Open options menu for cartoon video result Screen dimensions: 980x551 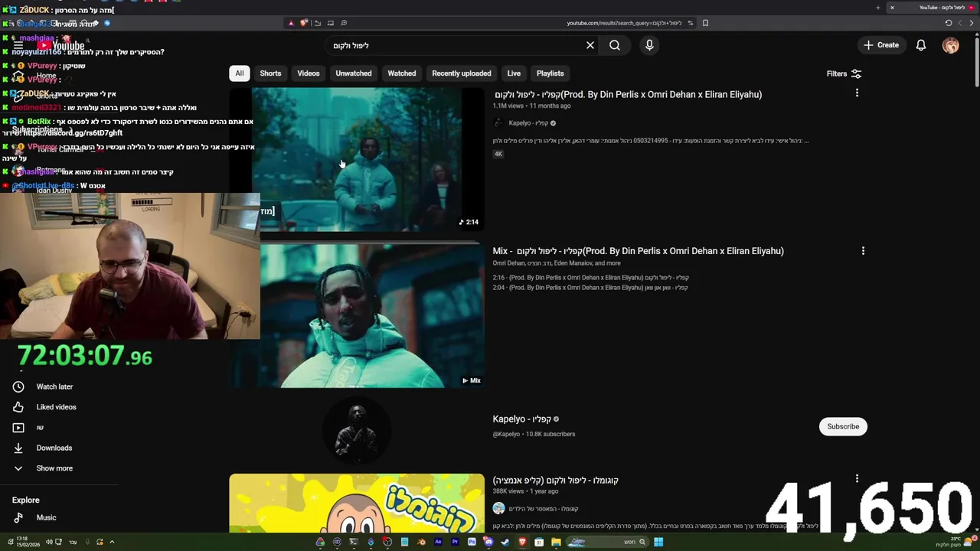857,479
